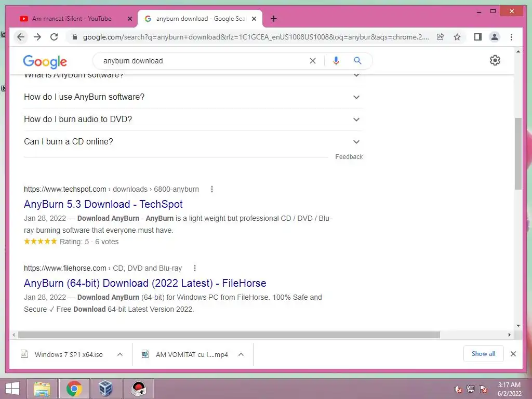Viewport: 532px width, 399px height.
Task: Click the techspot.com URL breadcrumb
Action: coord(111,189)
